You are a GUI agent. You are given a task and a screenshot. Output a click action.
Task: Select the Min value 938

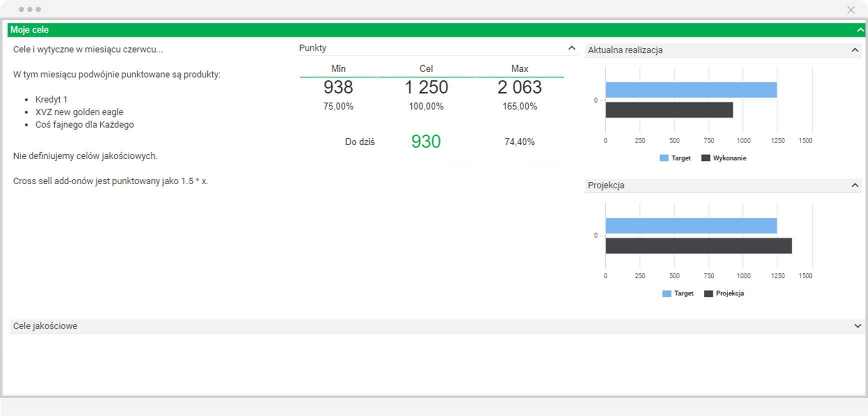[x=338, y=88]
